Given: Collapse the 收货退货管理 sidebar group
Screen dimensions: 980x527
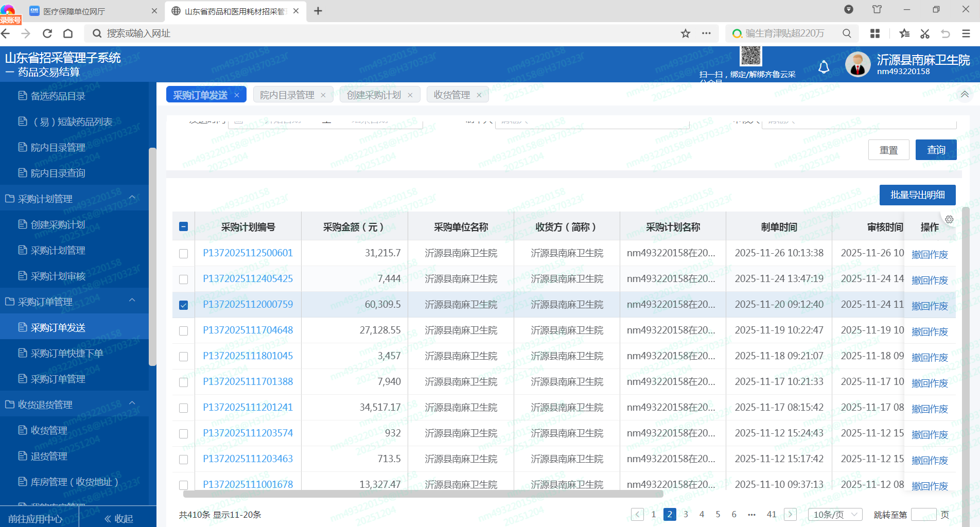Looking at the screenshot, I should [x=132, y=404].
